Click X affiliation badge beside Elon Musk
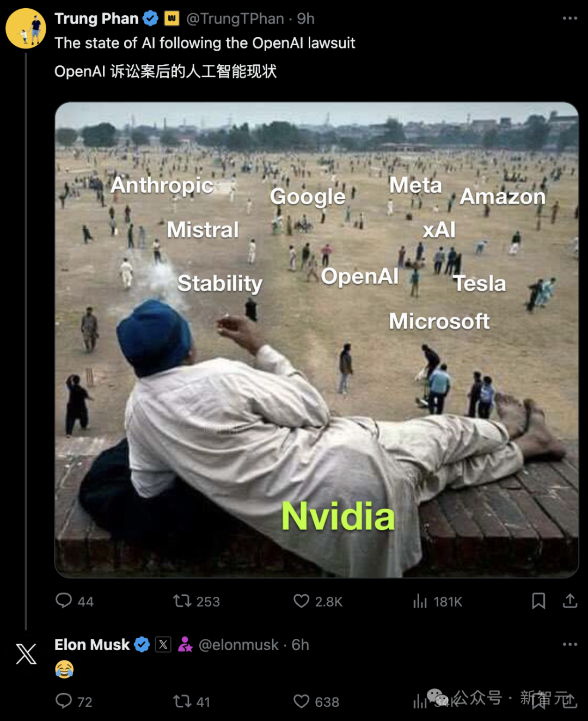This screenshot has width=588, height=721. click(x=163, y=645)
